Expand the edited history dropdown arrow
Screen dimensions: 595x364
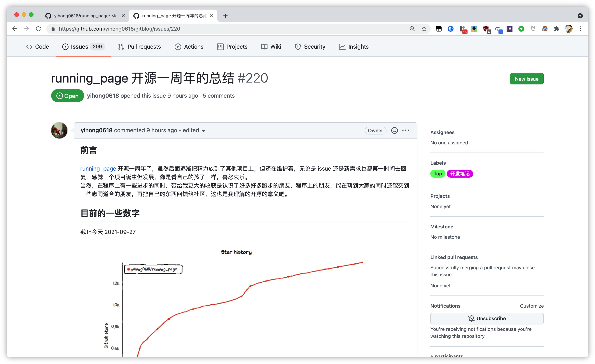pyautogui.click(x=204, y=131)
